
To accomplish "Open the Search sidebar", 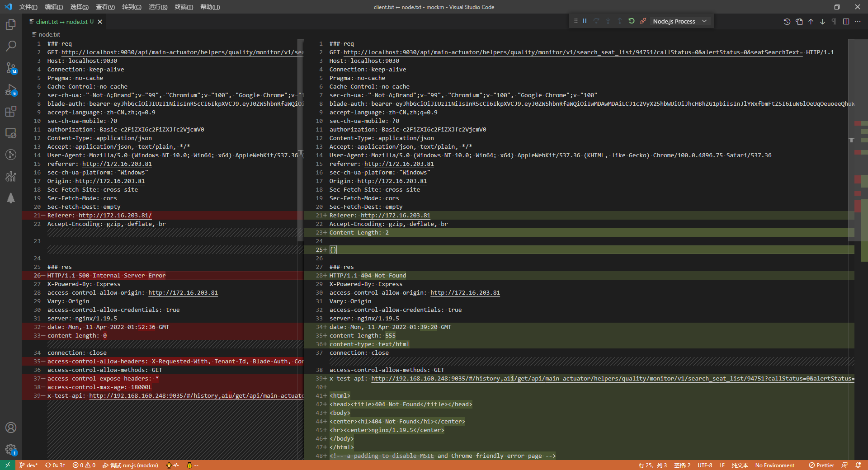I will coord(11,46).
